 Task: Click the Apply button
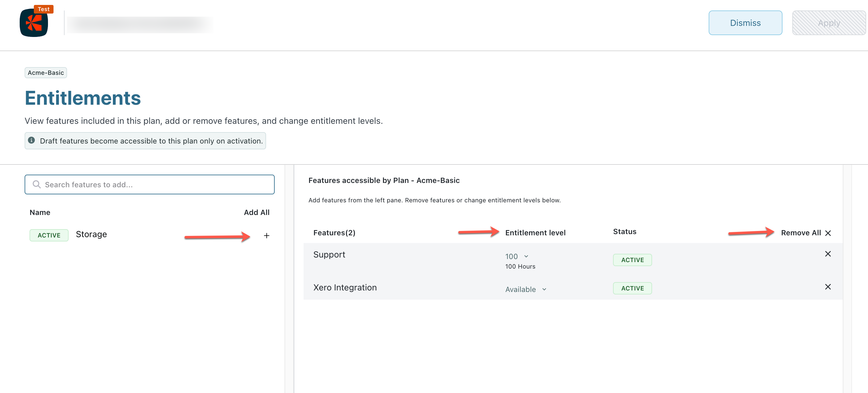click(x=829, y=23)
